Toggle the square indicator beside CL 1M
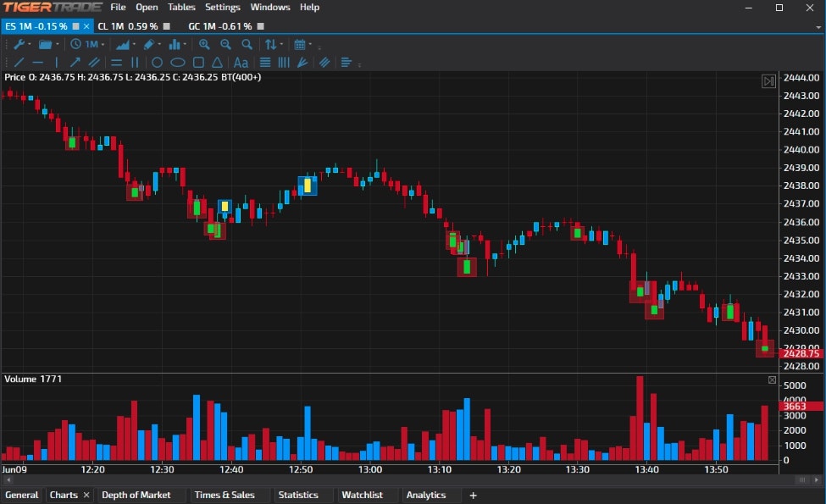The height and width of the screenshot is (504, 826). 166,26
